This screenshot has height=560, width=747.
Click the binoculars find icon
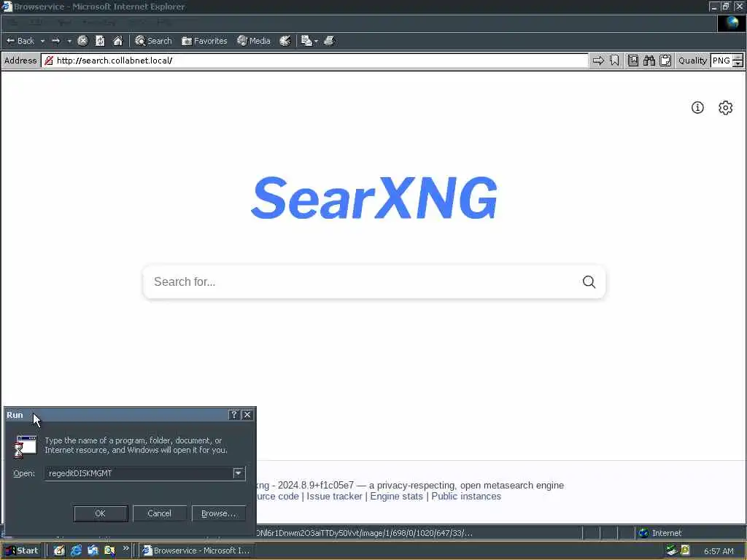pos(649,61)
